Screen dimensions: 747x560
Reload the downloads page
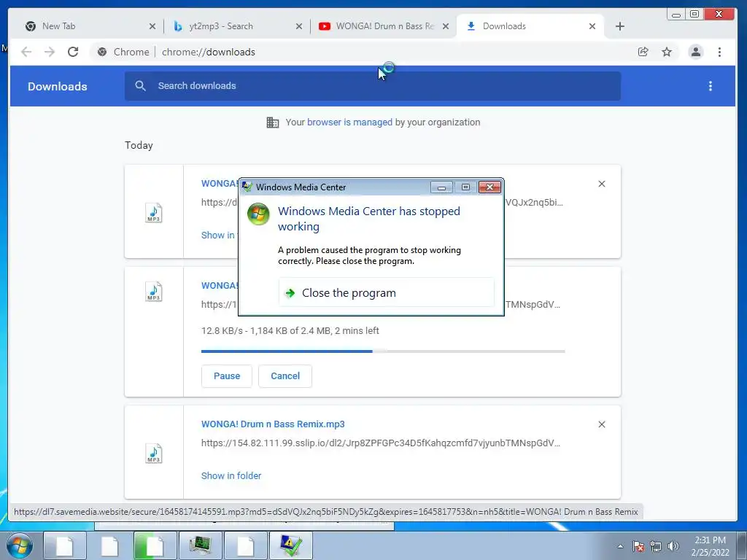pos(73,52)
